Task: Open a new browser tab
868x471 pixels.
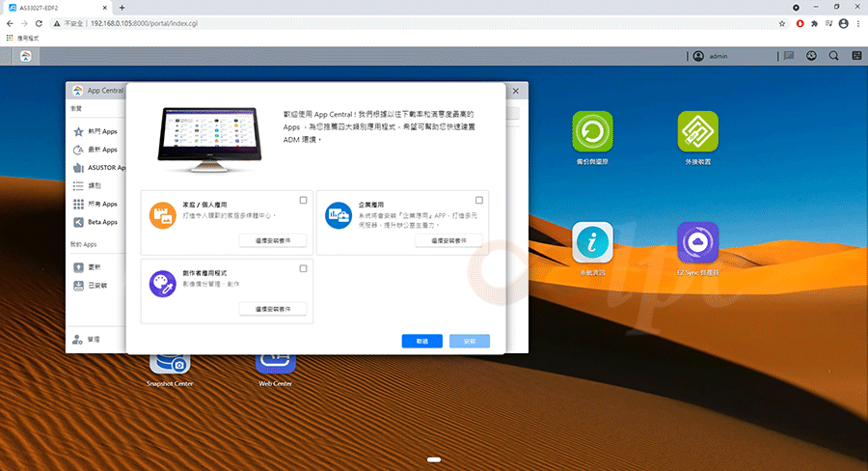Action: pos(122,8)
